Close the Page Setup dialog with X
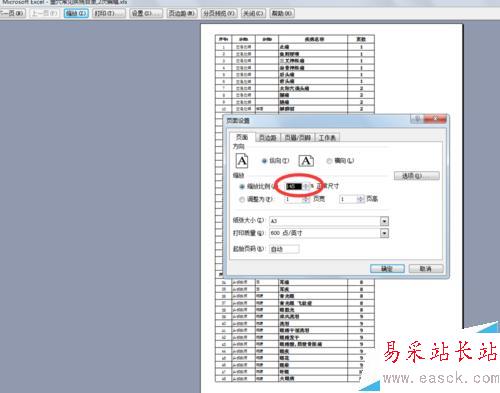The image size is (500, 393). [x=435, y=119]
